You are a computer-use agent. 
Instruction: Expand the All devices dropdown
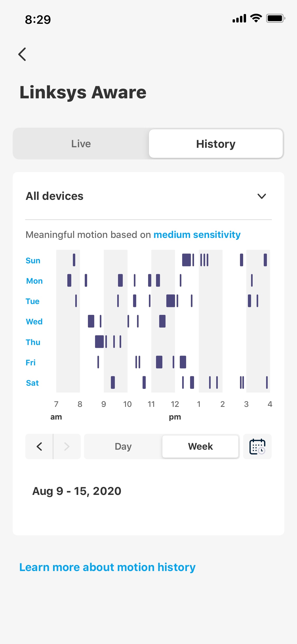pos(55,196)
